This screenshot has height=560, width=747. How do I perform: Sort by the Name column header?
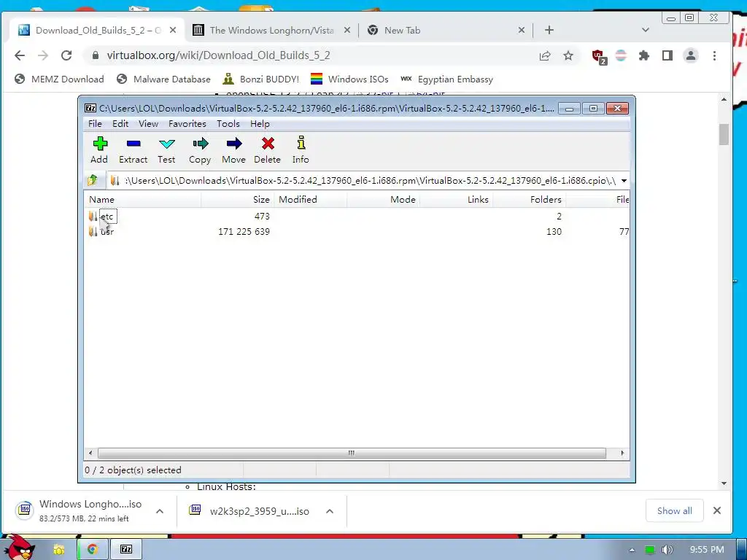click(x=143, y=200)
